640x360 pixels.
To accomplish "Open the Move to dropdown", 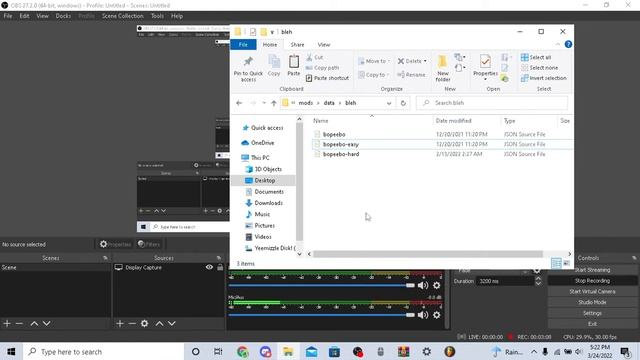I will (374, 61).
